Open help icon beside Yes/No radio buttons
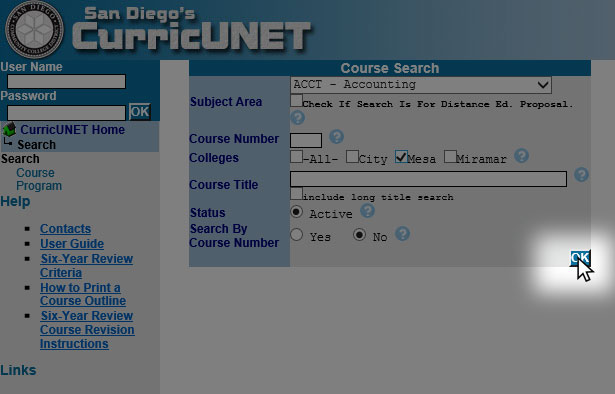Viewport: 615px width, 394px height. (402, 234)
